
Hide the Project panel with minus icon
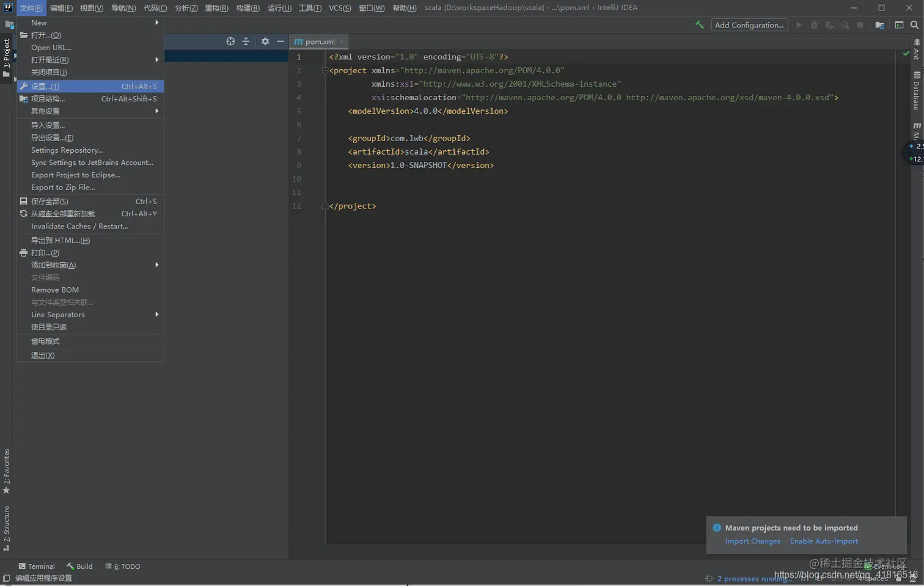[x=280, y=42]
